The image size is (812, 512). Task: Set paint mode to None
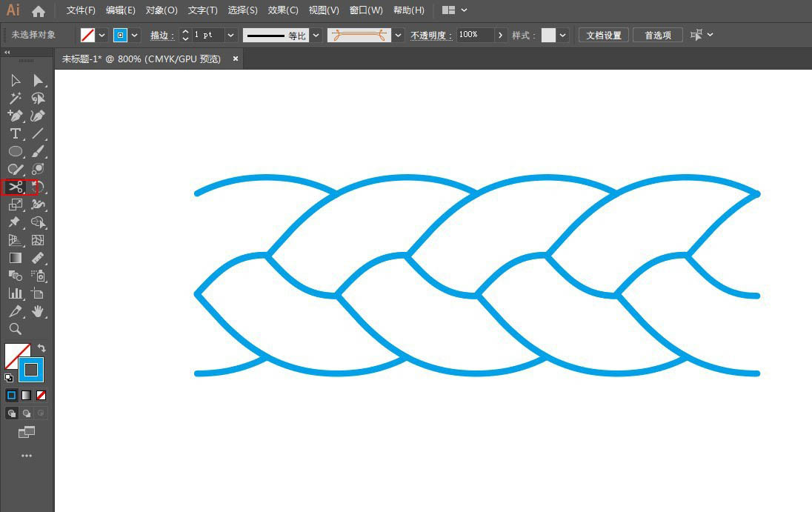click(41, 396)
